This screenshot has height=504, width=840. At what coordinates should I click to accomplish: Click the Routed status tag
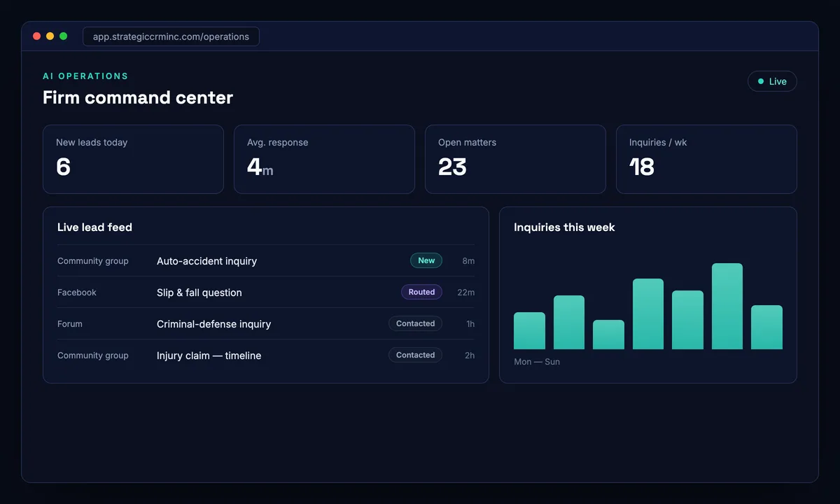click(421, 292)
